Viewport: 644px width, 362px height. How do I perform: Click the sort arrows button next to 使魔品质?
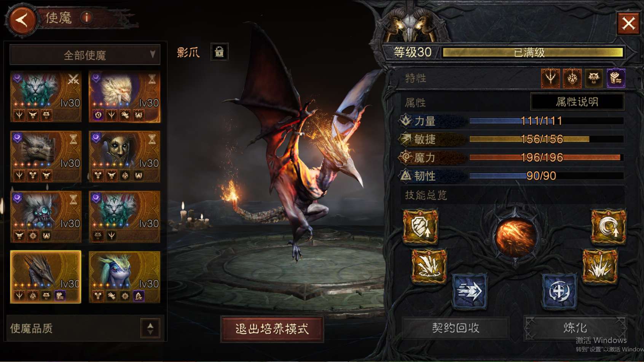[x=150, y=328]
